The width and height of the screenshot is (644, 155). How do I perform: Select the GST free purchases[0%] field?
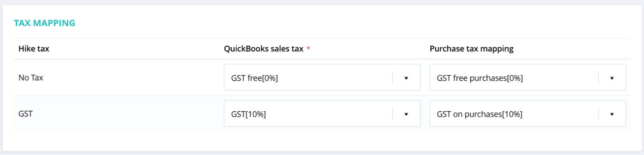480,78
